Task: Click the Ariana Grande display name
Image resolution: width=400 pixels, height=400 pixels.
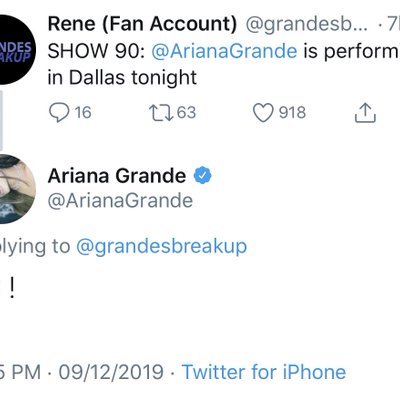Action: (x=117, y=176)
